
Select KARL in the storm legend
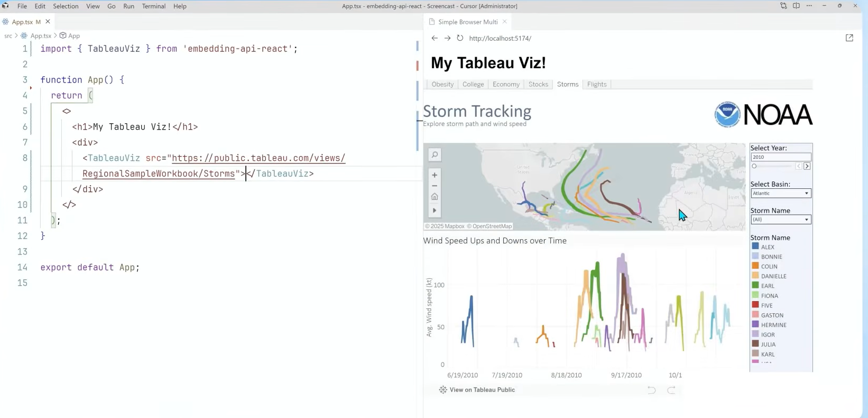pos(768,355)
